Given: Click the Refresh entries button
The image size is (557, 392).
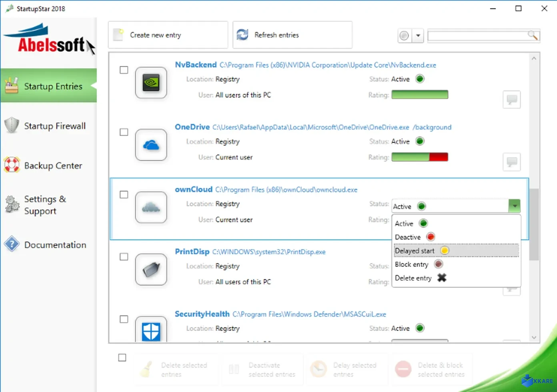Looking at the screenshot, I should tap(292, 35).
